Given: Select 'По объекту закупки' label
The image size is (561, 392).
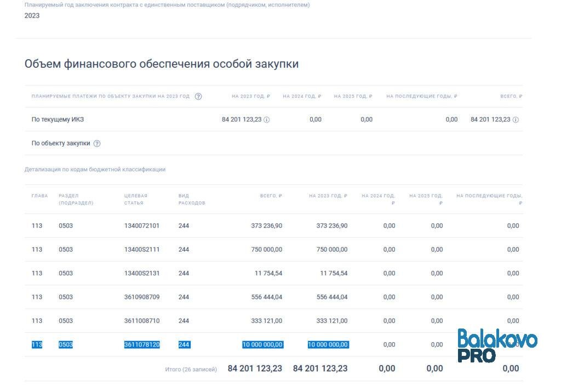Looking at the screenshot, I should click(61, 143).
